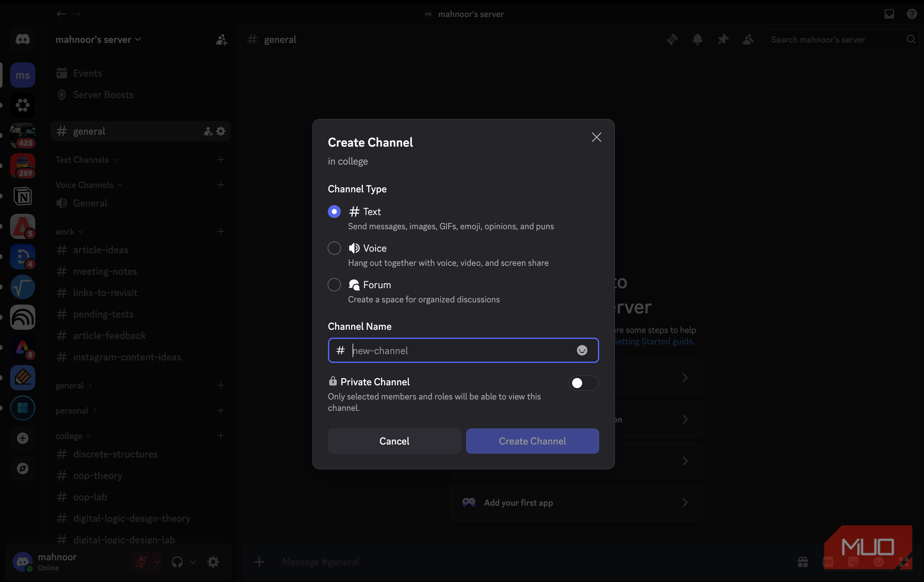Open notification settings bell icon

[x=697, y=39]
